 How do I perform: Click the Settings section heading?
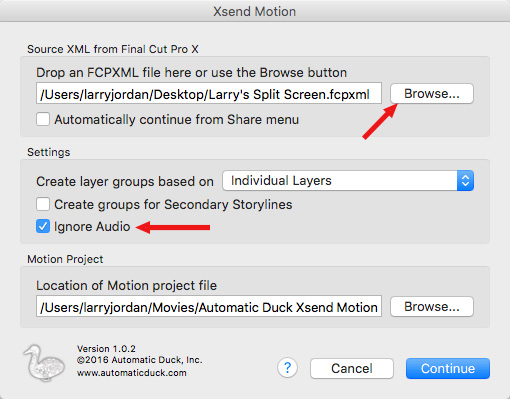49,152
